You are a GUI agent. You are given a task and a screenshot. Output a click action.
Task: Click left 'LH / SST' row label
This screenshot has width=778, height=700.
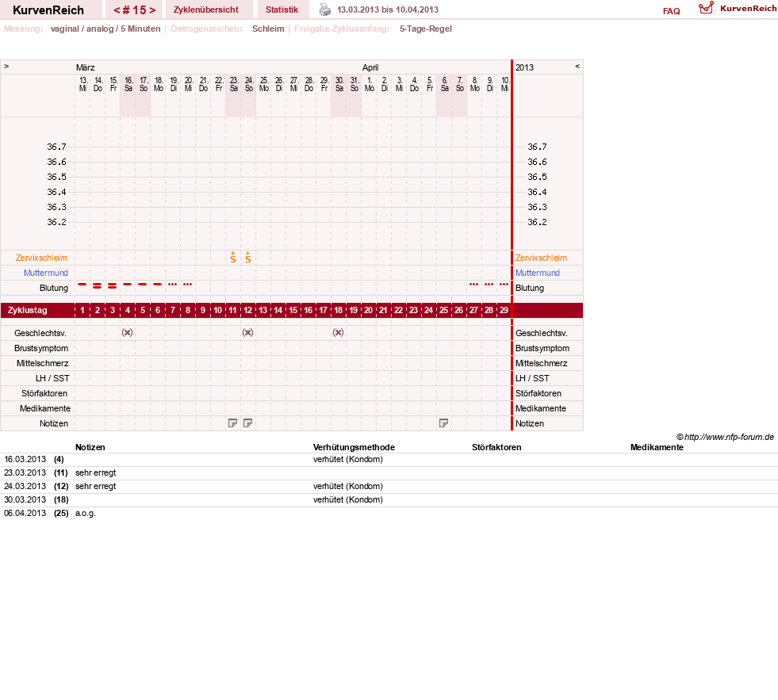tap(52, 378)
